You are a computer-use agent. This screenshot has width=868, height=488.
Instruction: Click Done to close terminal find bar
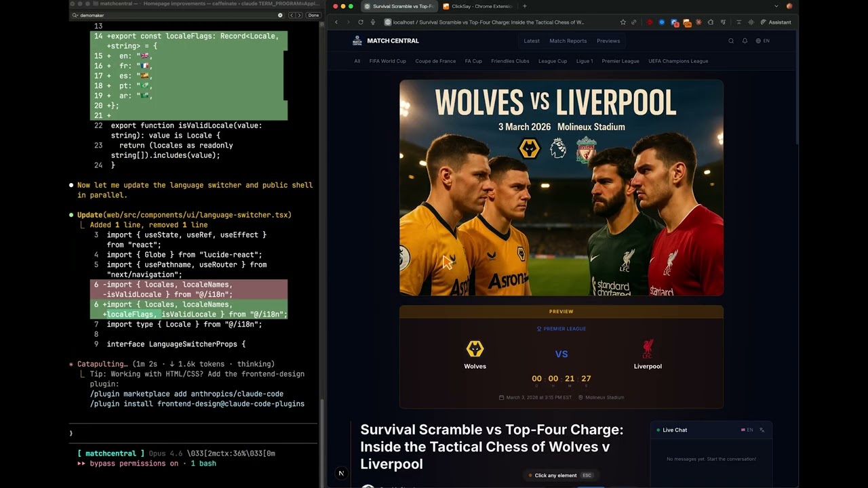313,15
